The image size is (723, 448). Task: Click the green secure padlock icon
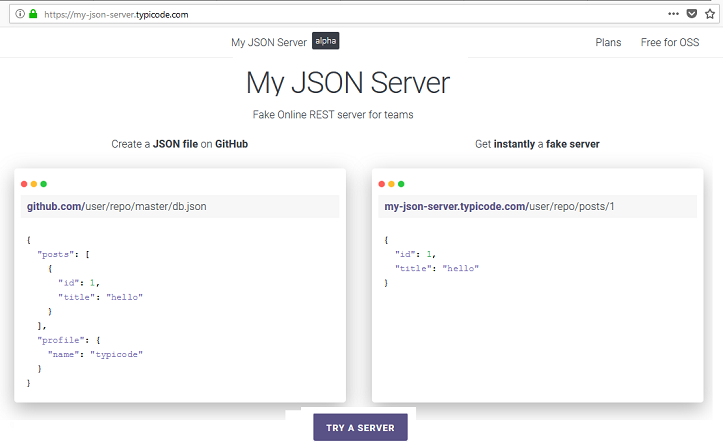[33, 14]
